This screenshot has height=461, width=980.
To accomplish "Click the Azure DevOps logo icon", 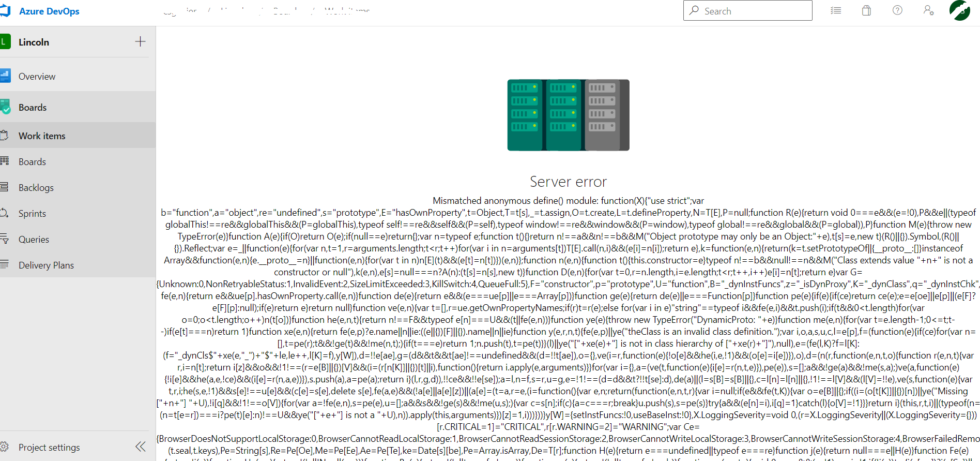I will pos(5,11).
